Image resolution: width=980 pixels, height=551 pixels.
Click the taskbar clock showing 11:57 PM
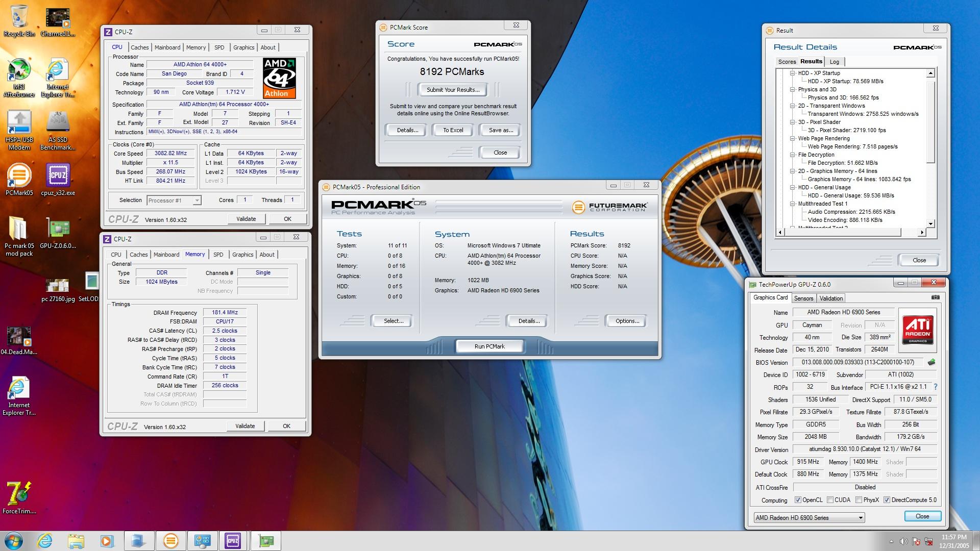click(x=954, y=541)
